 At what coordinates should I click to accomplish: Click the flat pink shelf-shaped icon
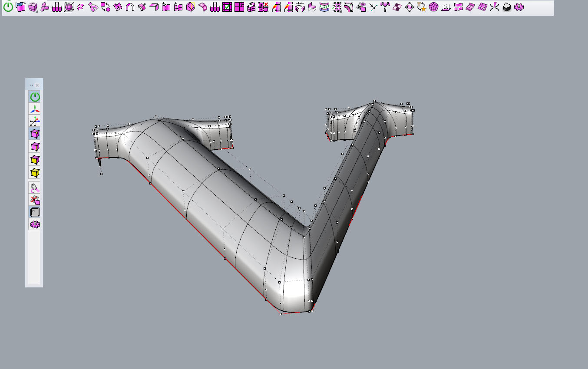pyautogui.click(x=154, y=7)
